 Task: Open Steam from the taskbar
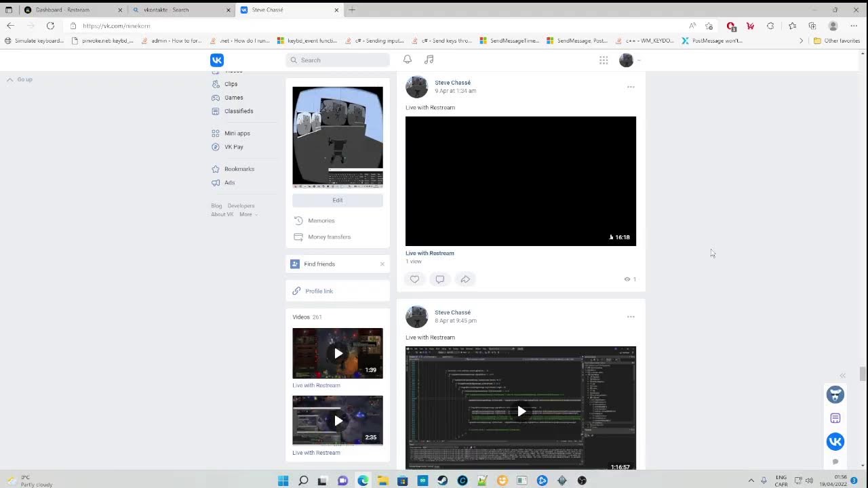click(x=442, y=481)
